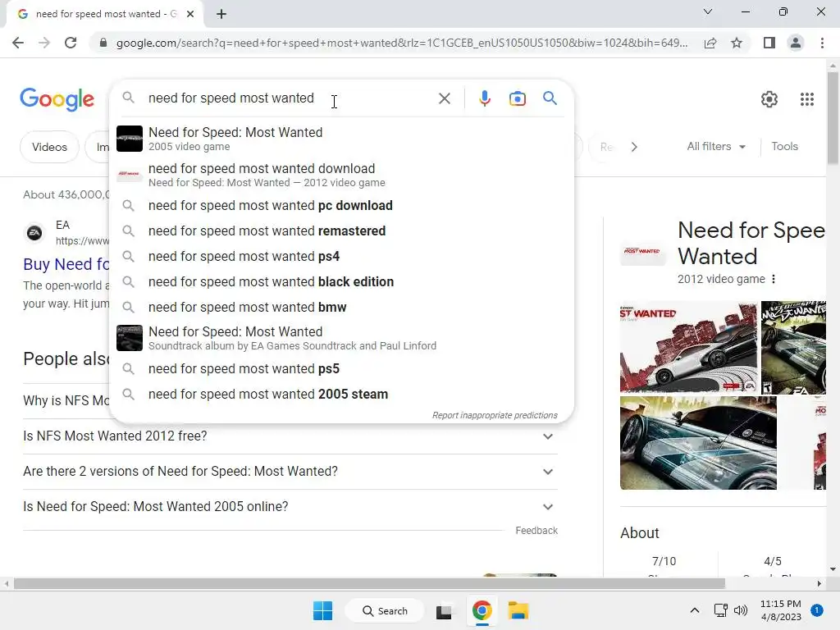Open Windows taskbar Search box

coord(385,610)
